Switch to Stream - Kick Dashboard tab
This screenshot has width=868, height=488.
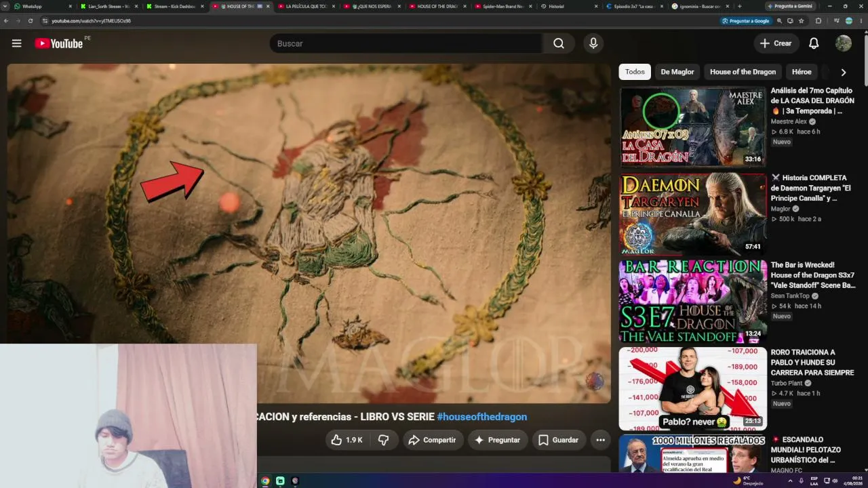(x=174, y=6)
